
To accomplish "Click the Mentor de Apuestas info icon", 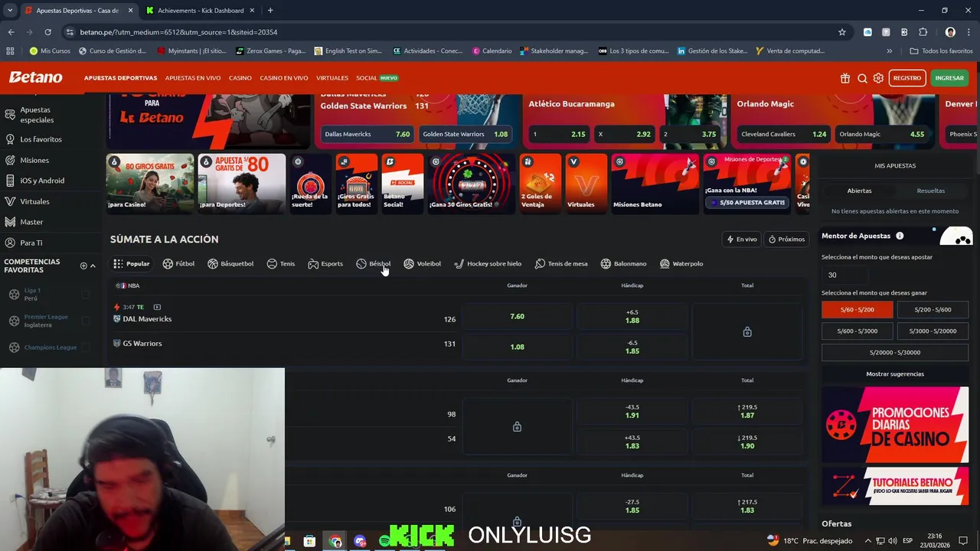I will click(900, 236).
